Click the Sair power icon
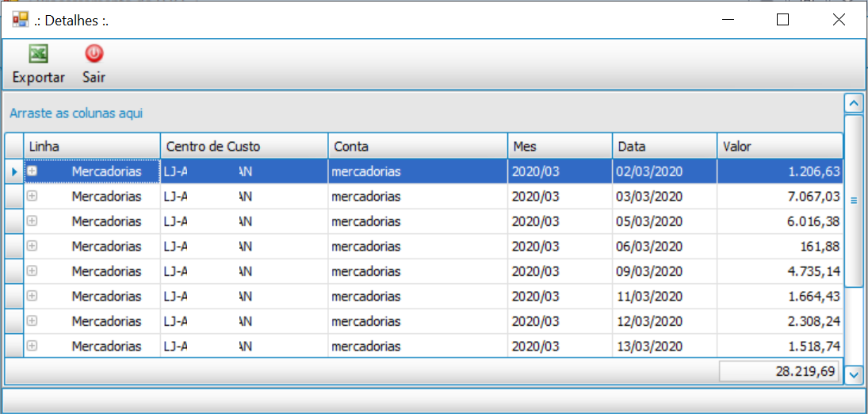This screenshot has height=414, width=868. pos(94,54)
